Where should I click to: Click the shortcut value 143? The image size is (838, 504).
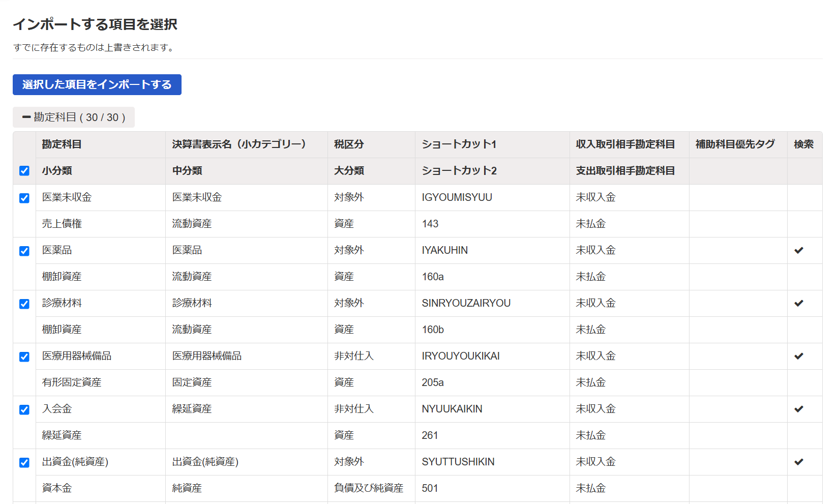coord(430,224)
